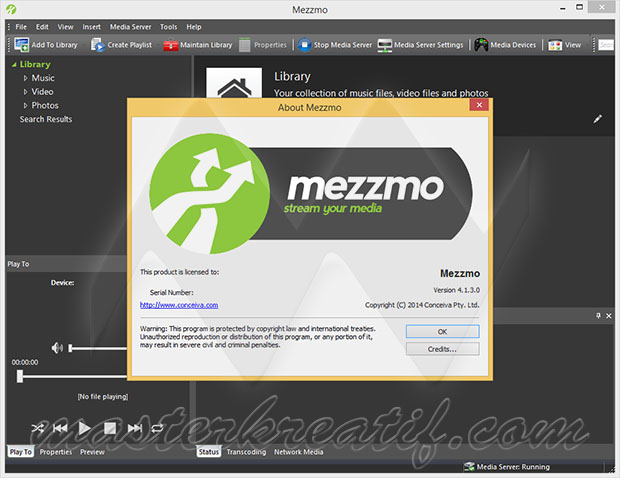Click the View toolbar icon
The image size is (620, 478).
coord(555,45)
